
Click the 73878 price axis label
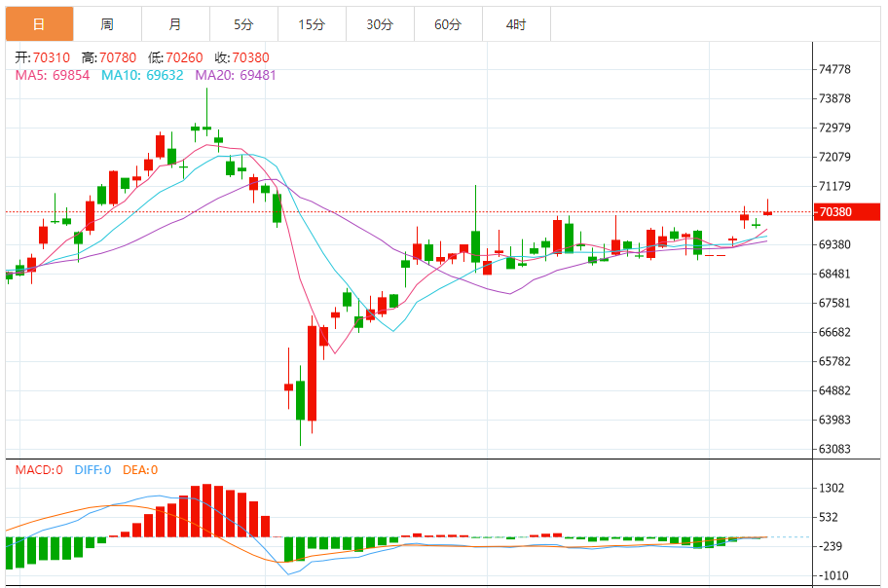[834, 98]
